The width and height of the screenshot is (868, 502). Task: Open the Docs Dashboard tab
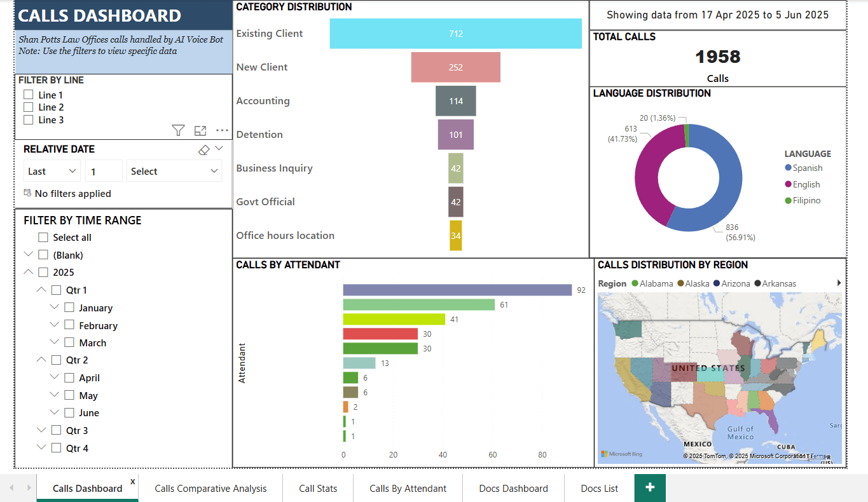pos(514,488)
